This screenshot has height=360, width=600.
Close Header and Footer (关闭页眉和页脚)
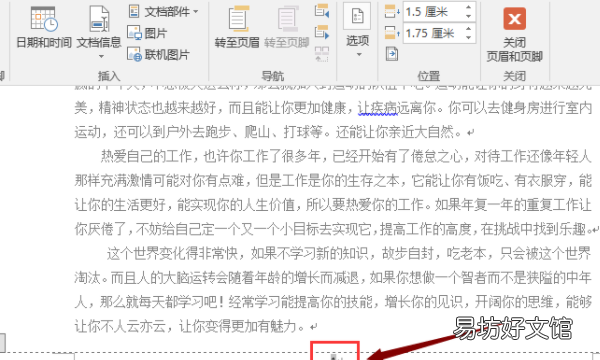(514, 34)
